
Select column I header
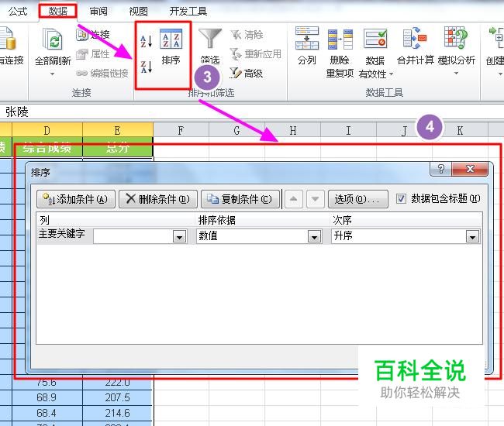click(348, 130)
